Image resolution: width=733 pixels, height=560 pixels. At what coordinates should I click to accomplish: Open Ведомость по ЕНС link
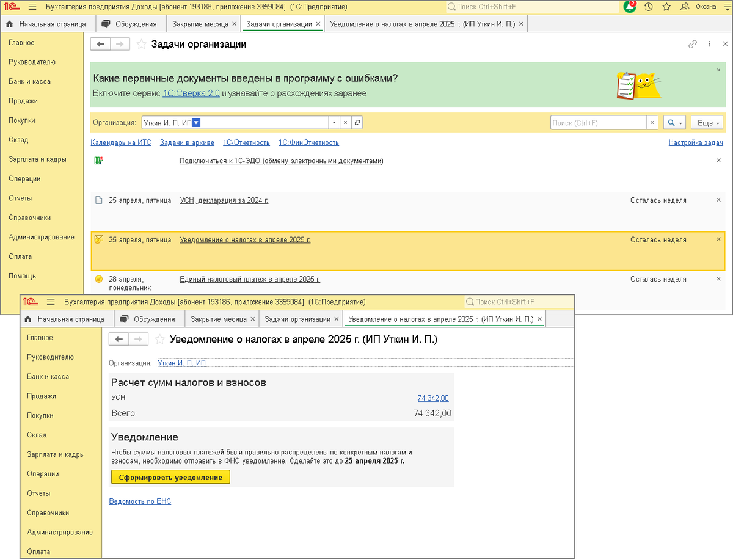[140, 501]
